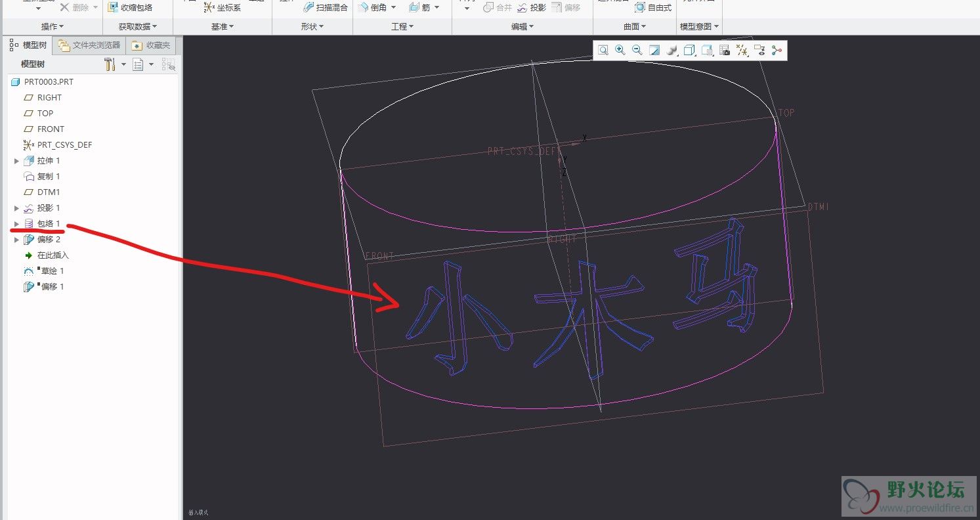Expand the 偏移 2 tree node
Screen dimensions: 980x520
(x=16, y=240)
